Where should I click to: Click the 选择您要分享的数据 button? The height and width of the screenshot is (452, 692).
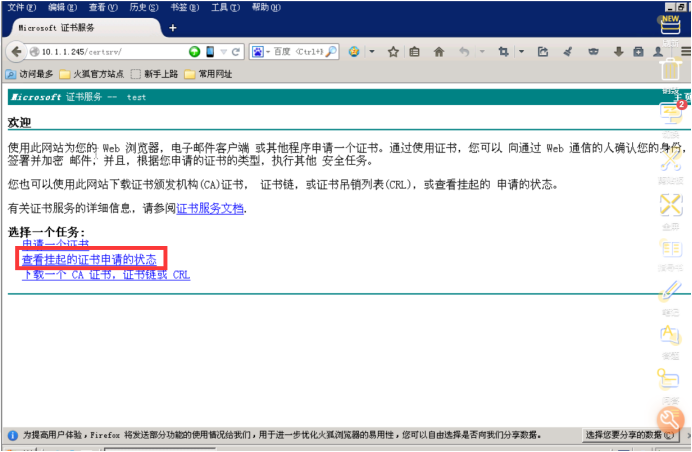point(630,435)
